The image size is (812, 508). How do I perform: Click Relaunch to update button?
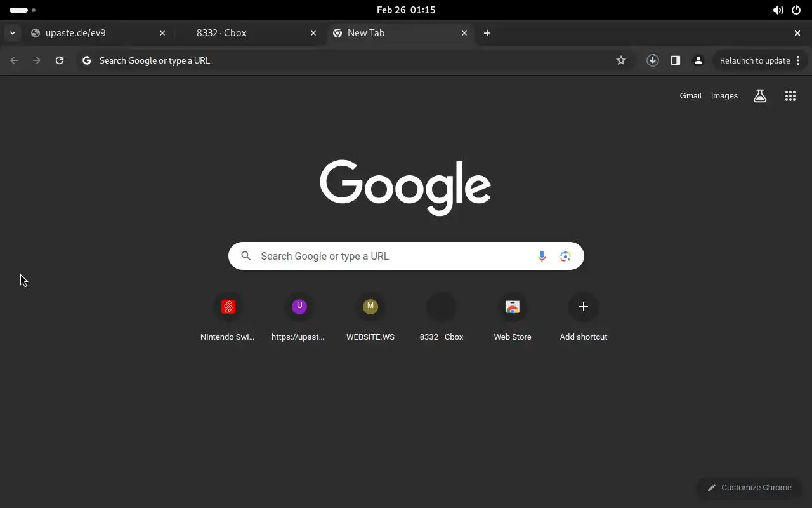coord(755,60)
